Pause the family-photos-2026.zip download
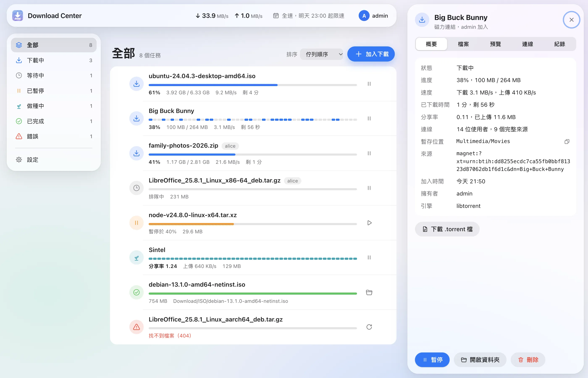This screenshot has height=378, width=588. click(x=369, y=154)
